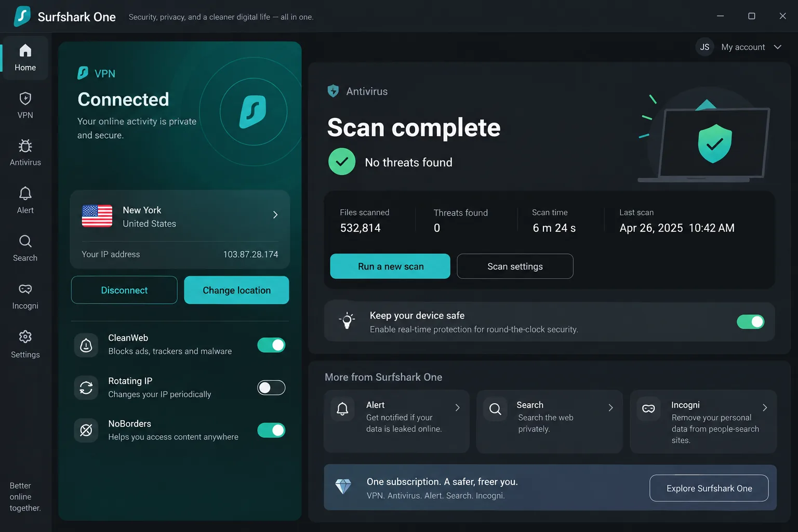The image size is (798, 532).
Task: Open the Search card chevron
Action: pos(610,408)
